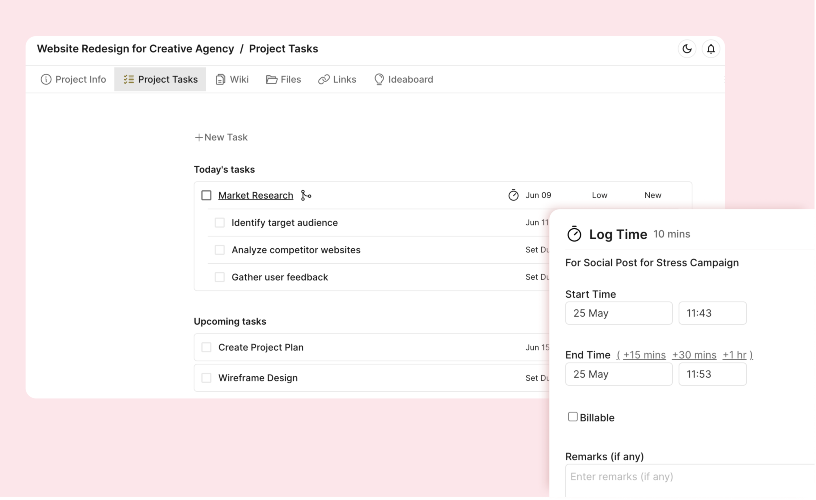Check the Create Project Plan checkbox

click(x=206, y=347)
